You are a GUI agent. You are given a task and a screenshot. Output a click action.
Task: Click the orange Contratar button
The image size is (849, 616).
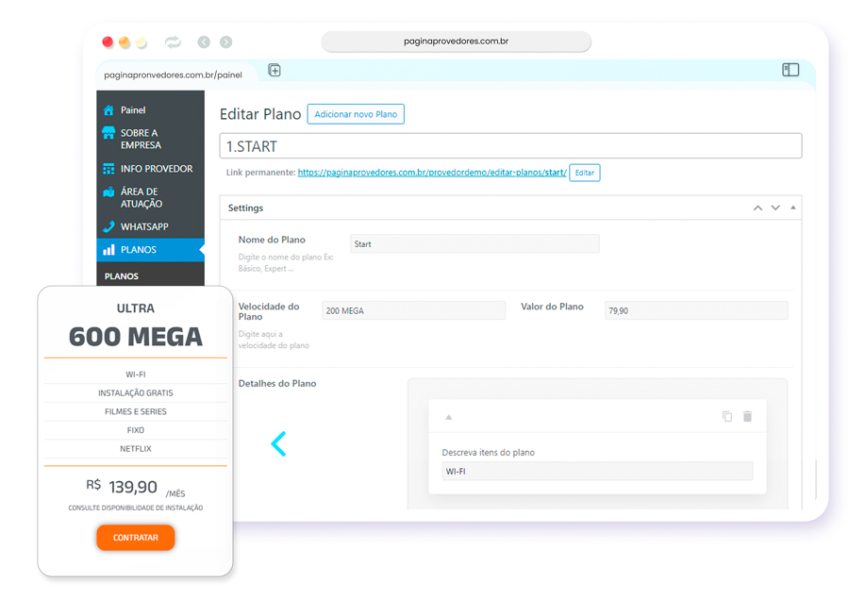click(135, 538)
